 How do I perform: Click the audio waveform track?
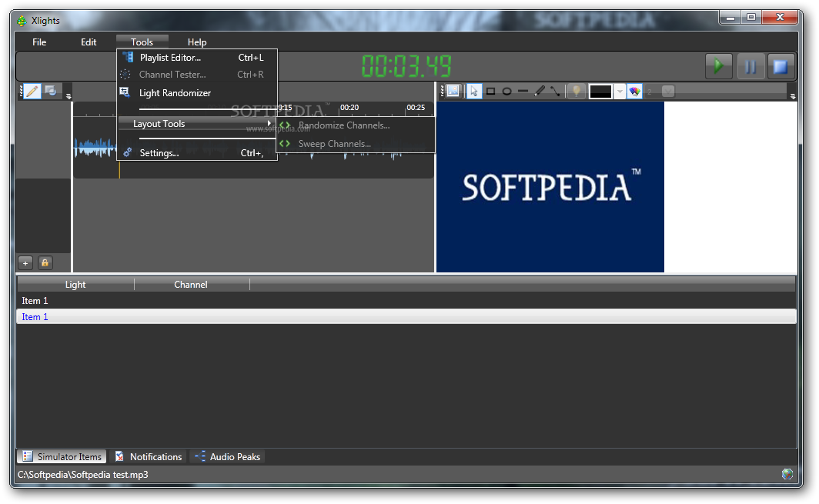(x=253, y=148)
